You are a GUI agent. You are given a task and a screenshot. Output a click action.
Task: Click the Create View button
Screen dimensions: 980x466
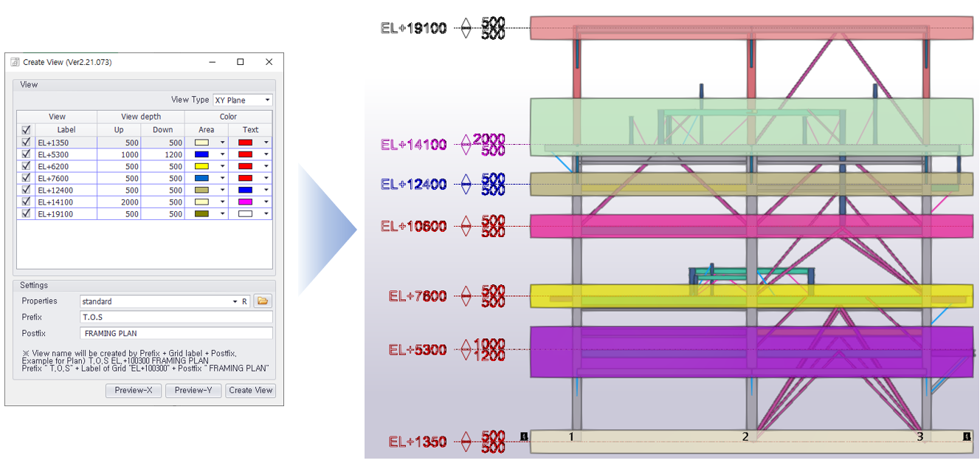point(250,390)
